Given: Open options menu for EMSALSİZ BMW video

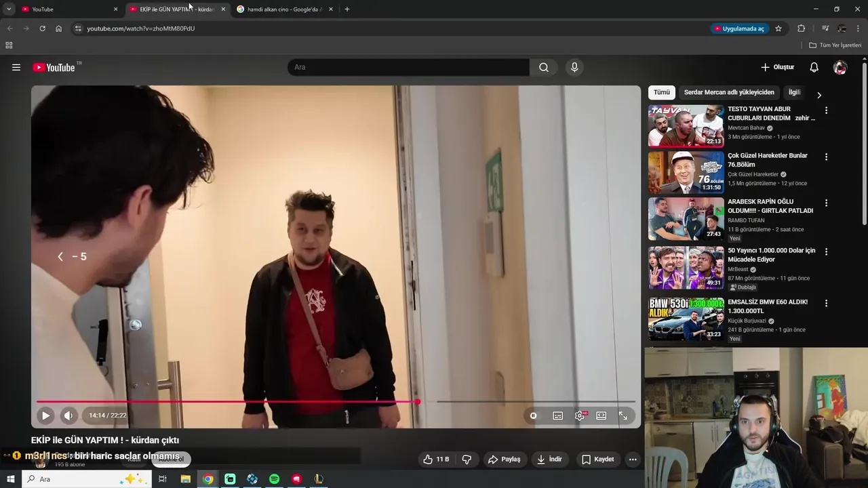Looking at the screenshot, I should pyautogui.click(x=826, y=303).
